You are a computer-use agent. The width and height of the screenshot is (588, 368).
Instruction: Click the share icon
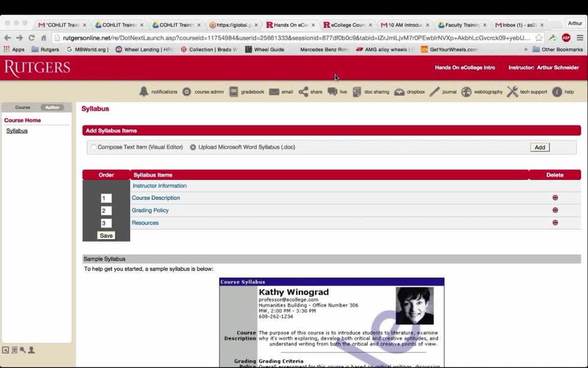(x=304, y=92)
